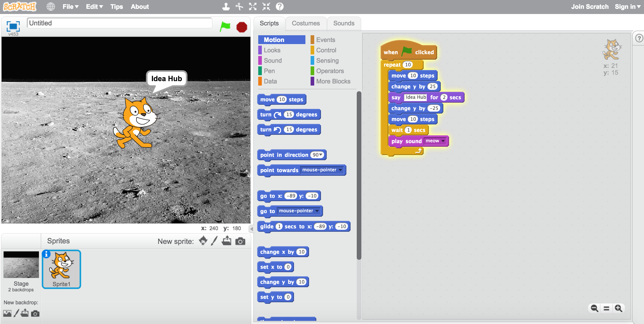
Task: Zoom in on the scripts area
Action: coord(618,308)
